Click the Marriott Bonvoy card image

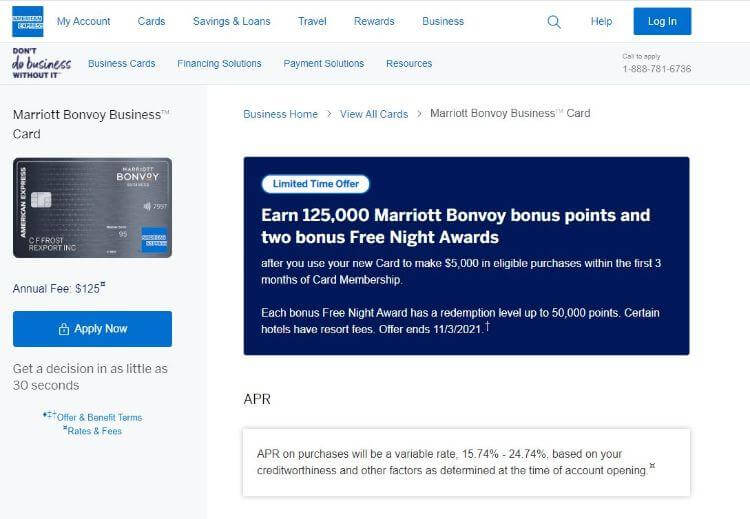tap(92, 208)
